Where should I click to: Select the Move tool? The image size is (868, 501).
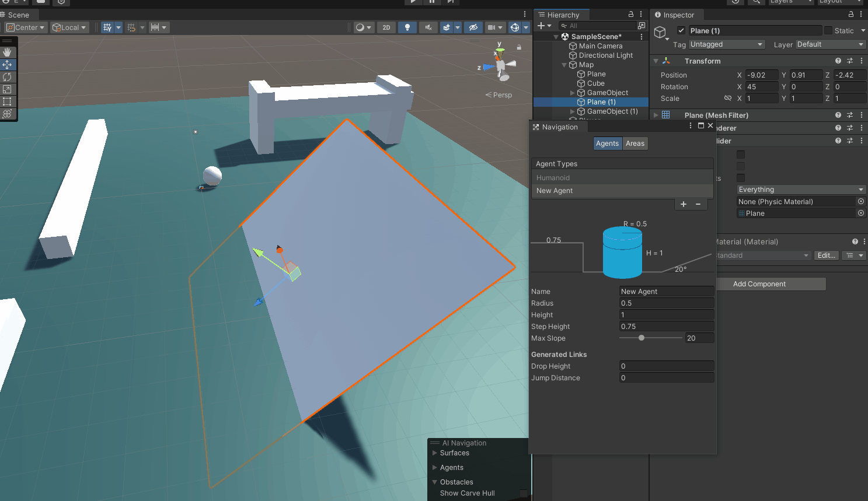point(8,65)
